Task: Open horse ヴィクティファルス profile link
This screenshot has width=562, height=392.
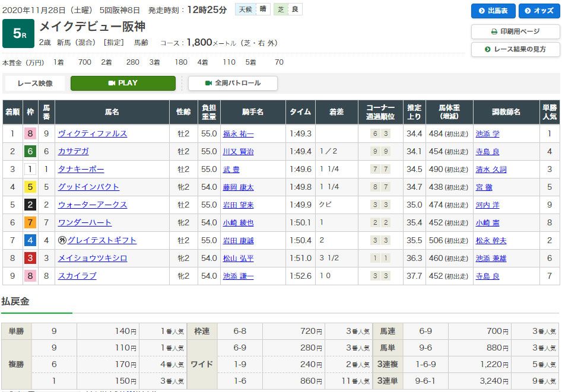Action: tap(92, 134)
